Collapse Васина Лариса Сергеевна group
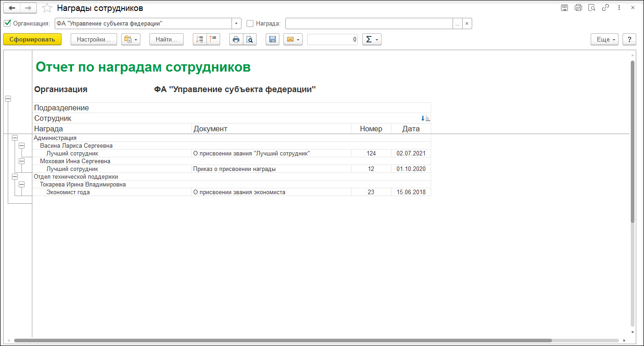The width and height of the screenshot is (644, 346). pos(21,145)
